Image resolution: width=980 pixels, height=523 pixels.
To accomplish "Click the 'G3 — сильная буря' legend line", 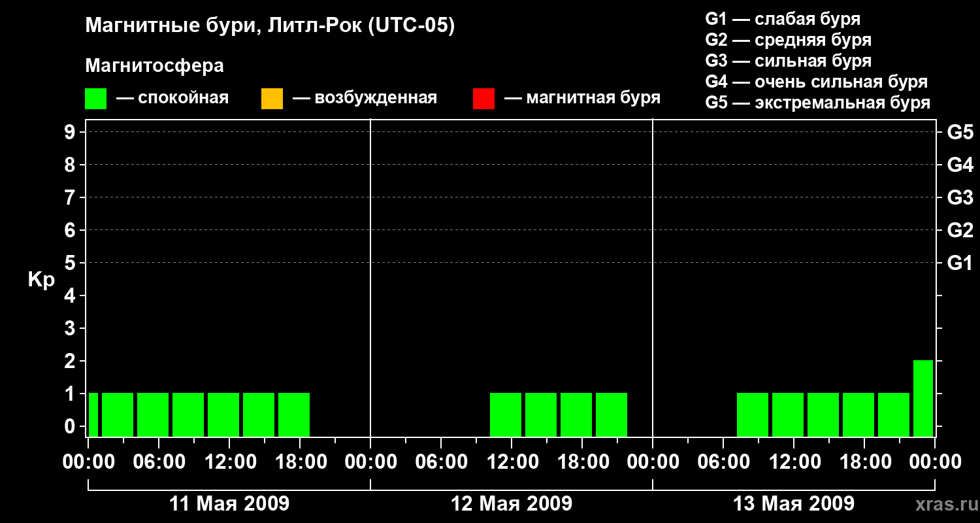I will pos(788,61).
